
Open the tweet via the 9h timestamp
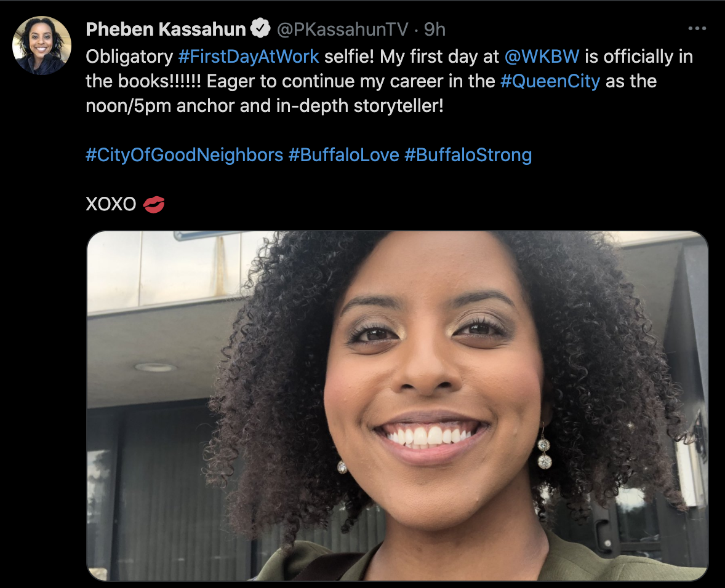click(x=435, y=29)
